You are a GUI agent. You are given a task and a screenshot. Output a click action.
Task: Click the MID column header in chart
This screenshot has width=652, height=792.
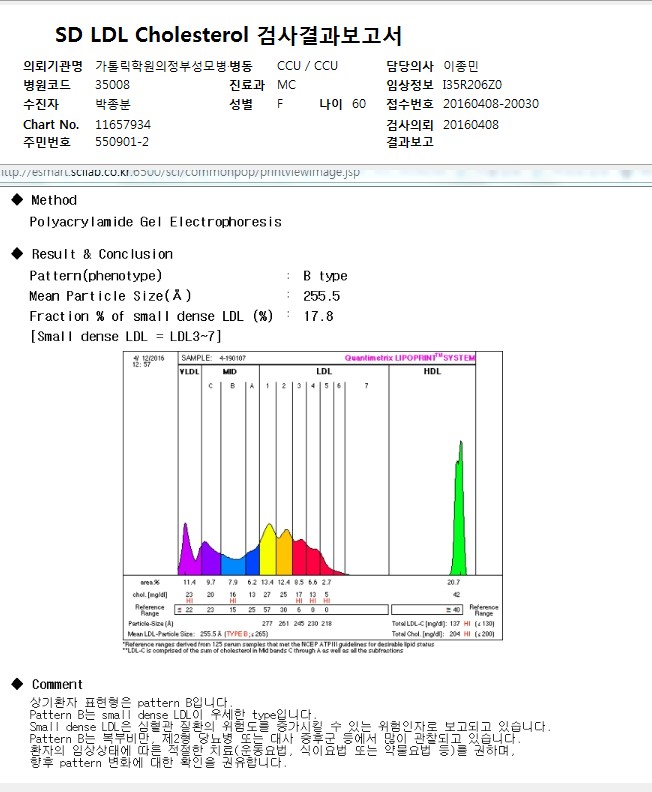[x=230, y=371]
